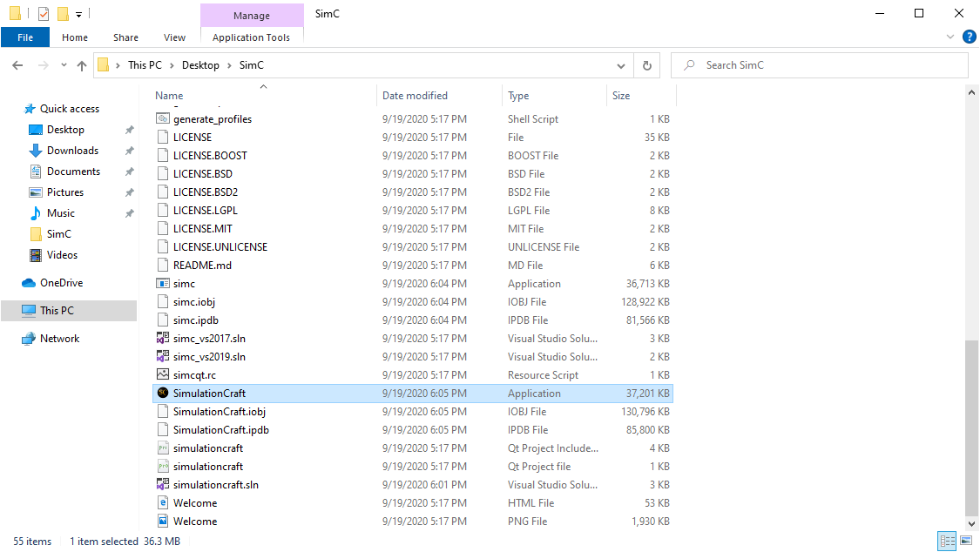This screenshot has width=980, height=552.
Task: Select simc.ipdb file name
Action: pos(196,320)
